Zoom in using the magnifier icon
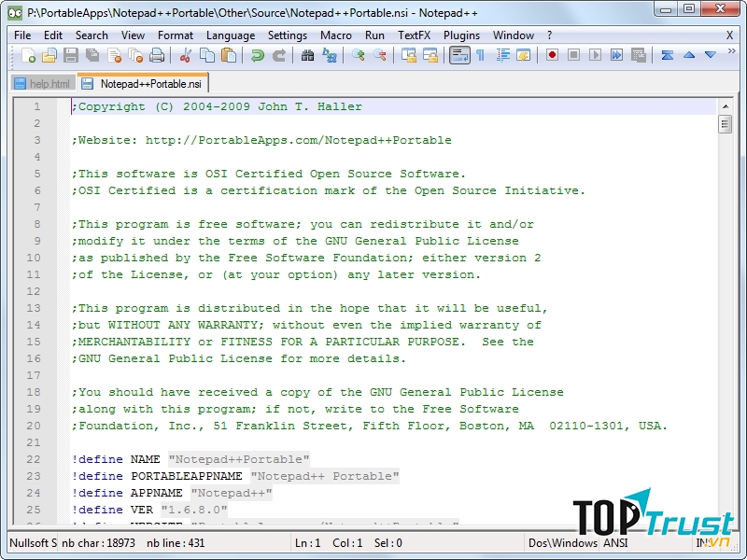 point(357,56)
